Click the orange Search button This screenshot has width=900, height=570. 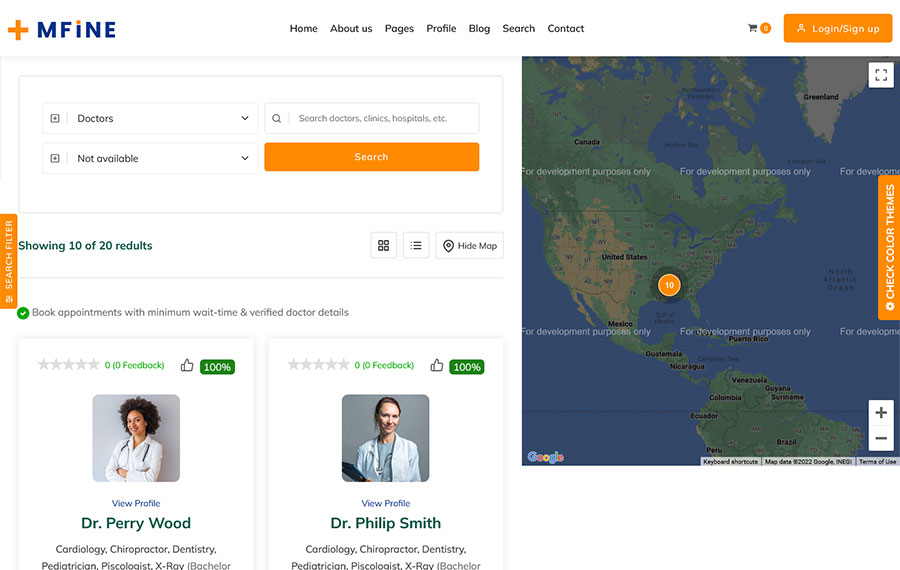tap(371, 157)
